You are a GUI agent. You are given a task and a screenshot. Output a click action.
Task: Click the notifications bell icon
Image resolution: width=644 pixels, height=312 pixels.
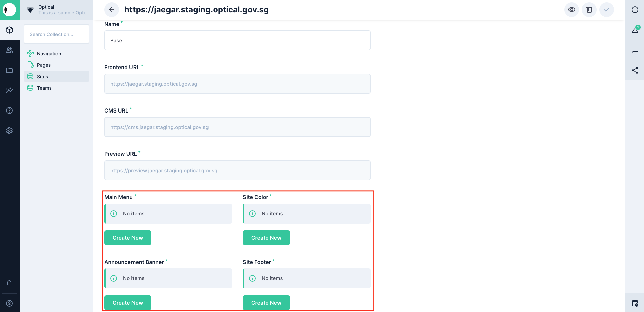[x=9, y=283]
